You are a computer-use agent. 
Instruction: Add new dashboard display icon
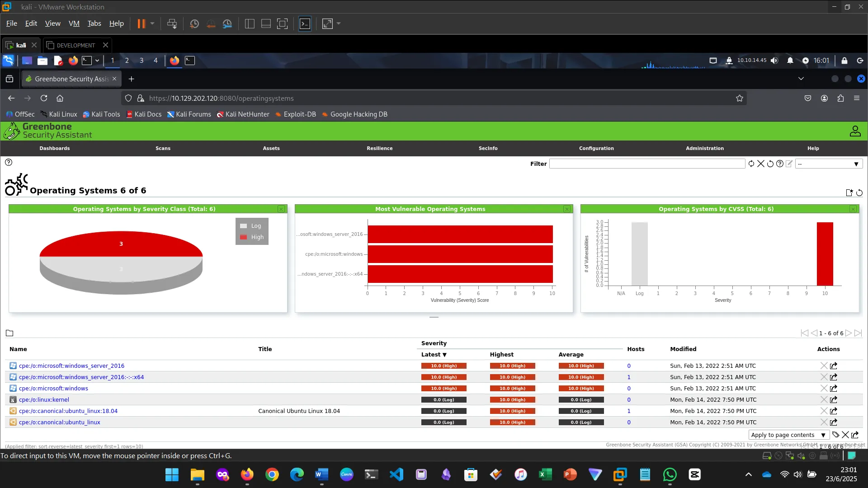[x=849, y=193]
